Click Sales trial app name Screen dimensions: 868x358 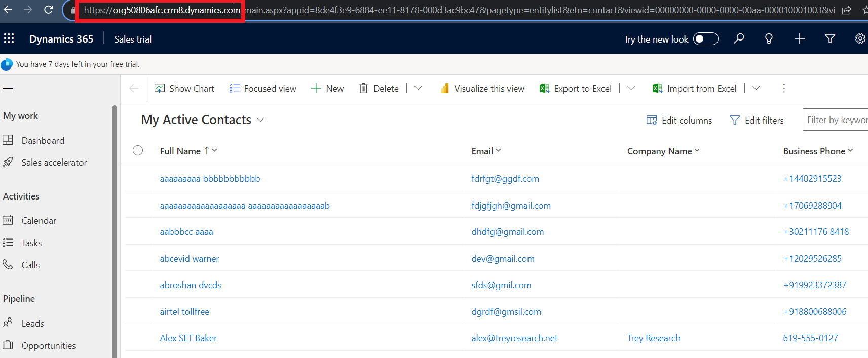[133, 39]
